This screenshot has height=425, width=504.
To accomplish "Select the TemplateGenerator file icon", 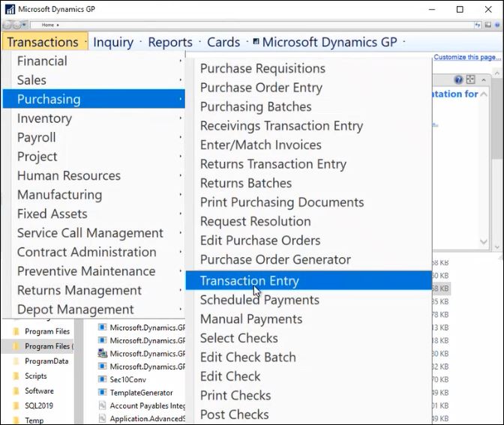I will [x=103, y=393].
